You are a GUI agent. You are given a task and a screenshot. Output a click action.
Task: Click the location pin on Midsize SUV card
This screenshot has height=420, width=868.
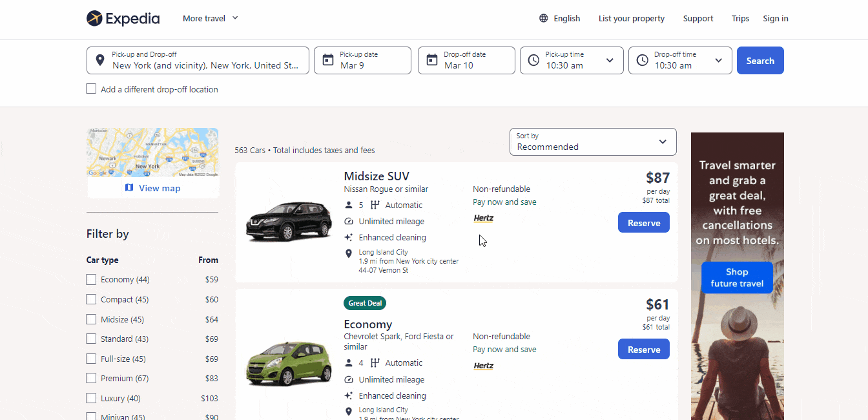coord(349,253)
